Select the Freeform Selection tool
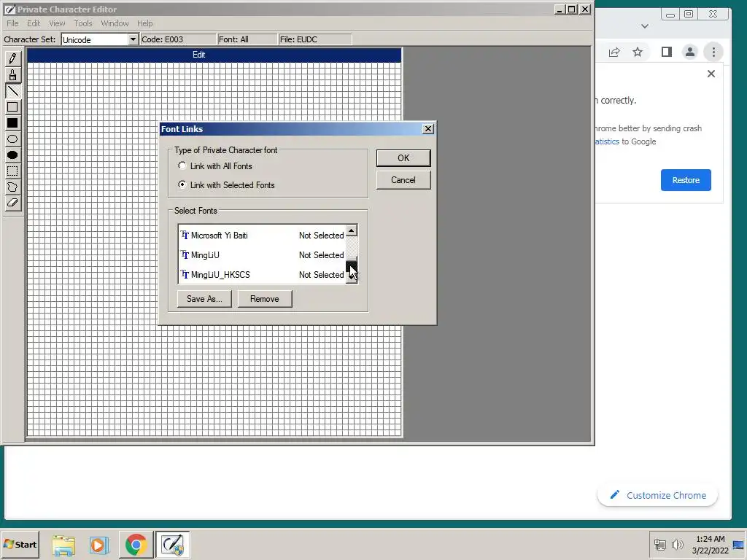Viewport: 747px width, 560px height. pos(12,187)
